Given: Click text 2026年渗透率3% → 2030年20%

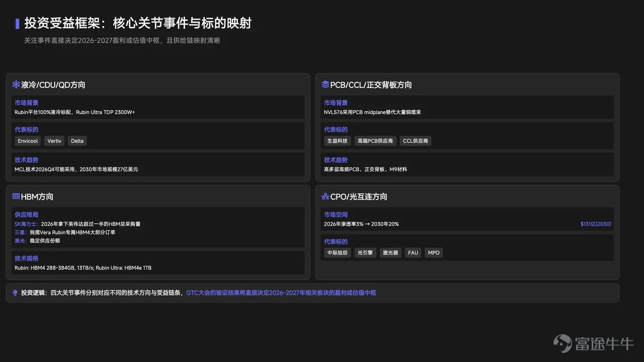Looking at the screenshot, I should coord(361,224).
